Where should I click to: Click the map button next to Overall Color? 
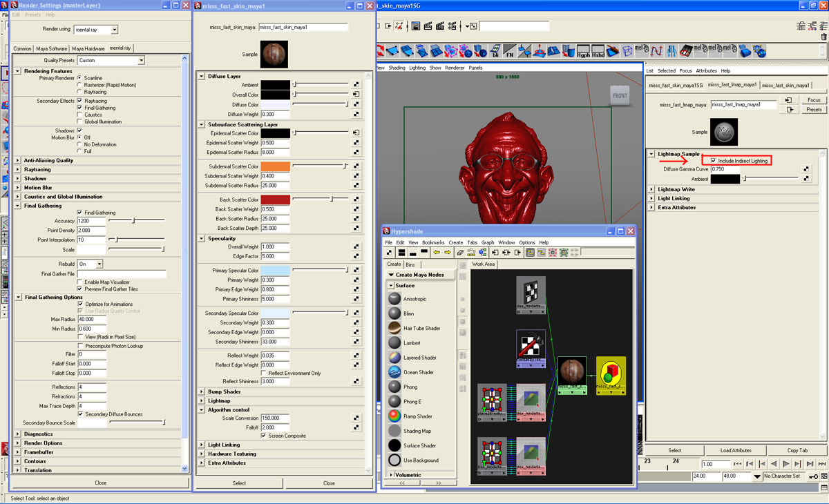point(356,94)
